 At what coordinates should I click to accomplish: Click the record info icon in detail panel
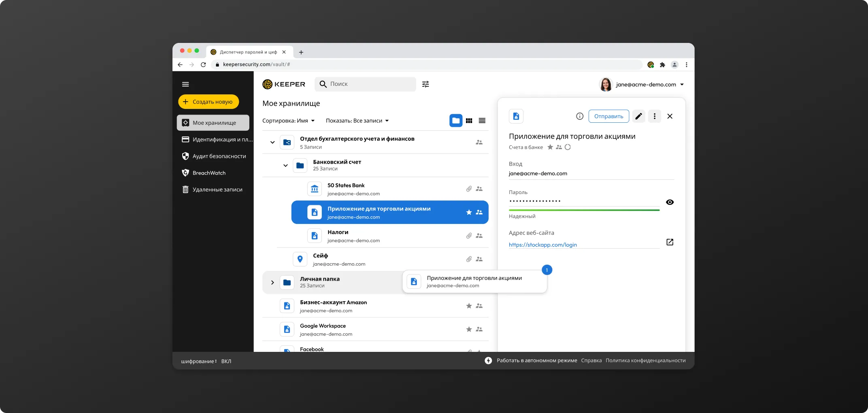point(580,116)
